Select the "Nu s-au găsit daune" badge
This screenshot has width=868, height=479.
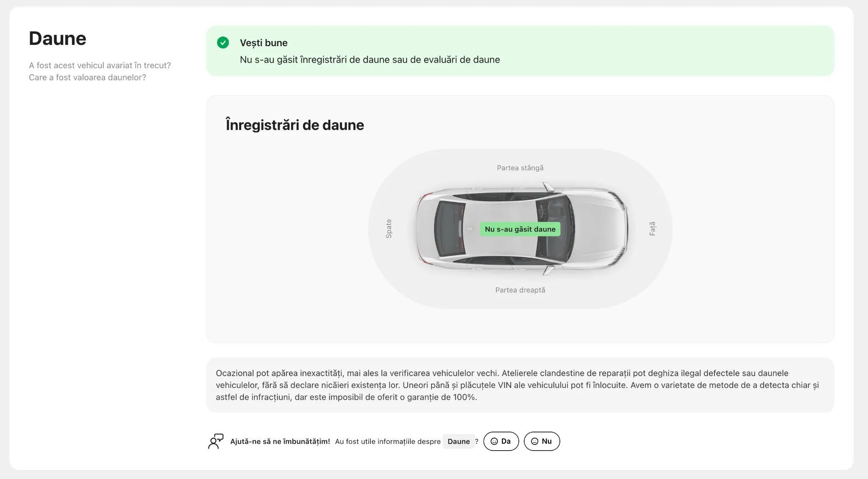520,229
